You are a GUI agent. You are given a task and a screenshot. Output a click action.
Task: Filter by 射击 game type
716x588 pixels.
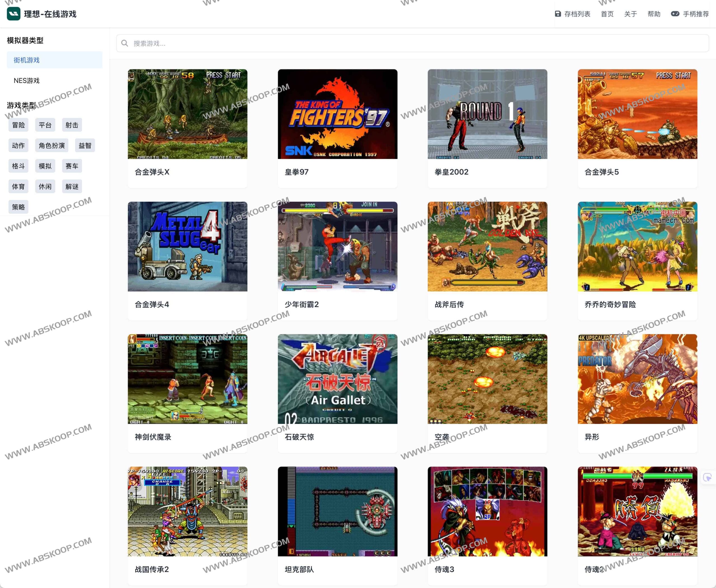coord(72,125)
